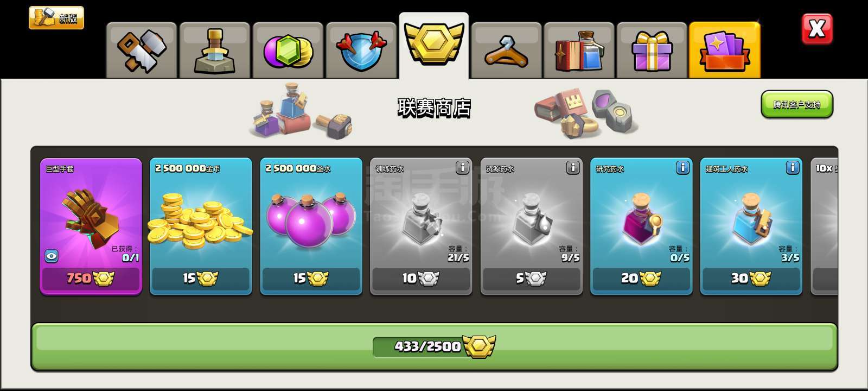Image resolution: width=868 pixels, height=391 pixels.
Task: Open the purple gift box tab
Action: click(652, 51)
